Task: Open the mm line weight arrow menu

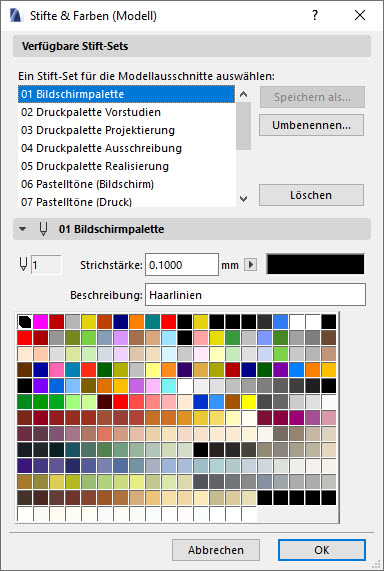Action: pos(250,264)
